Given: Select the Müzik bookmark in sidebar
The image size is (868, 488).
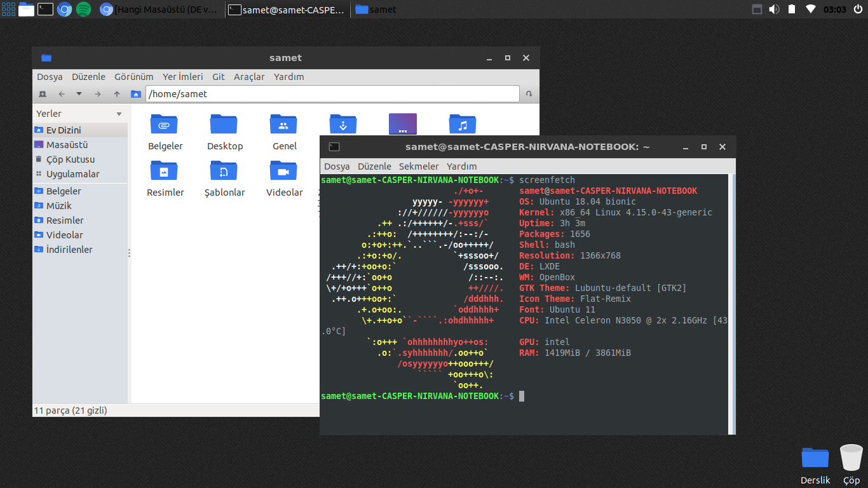Looking at the screenshot, I should 80,205.
